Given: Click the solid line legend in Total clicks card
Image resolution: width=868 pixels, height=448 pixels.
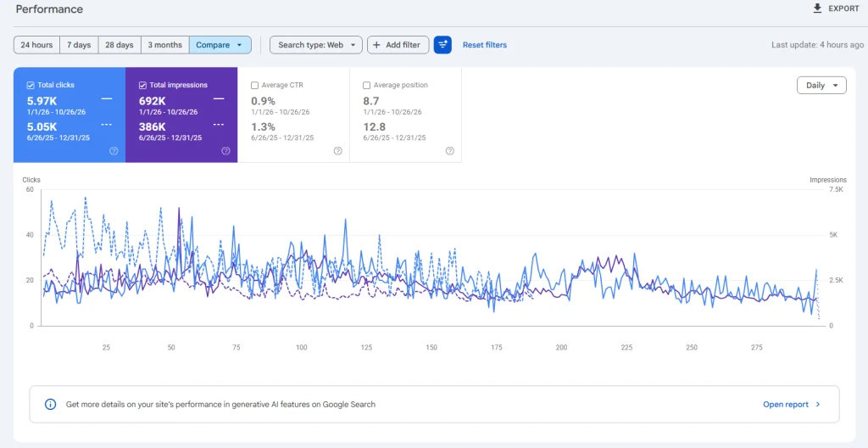Looking at the screenshot, I should (107, 98).
